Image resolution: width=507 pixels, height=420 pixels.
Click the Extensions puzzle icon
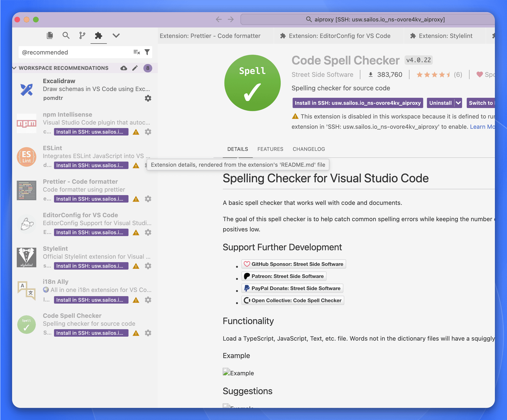coord(98,35)
